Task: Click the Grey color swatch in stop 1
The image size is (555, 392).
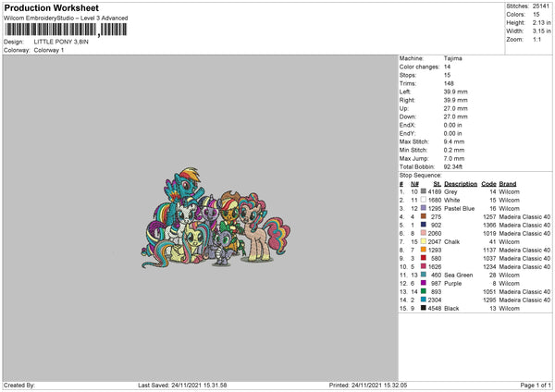Action: pos(424,191)
